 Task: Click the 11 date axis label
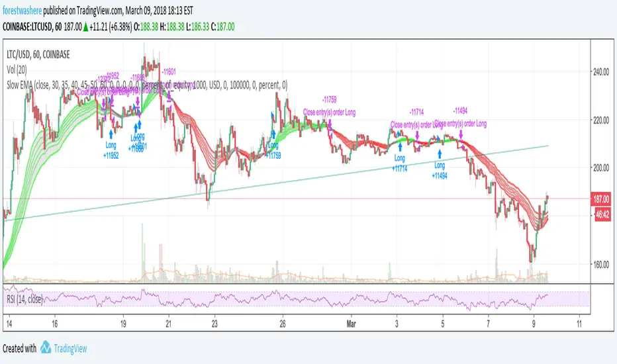tap(579, 324)
